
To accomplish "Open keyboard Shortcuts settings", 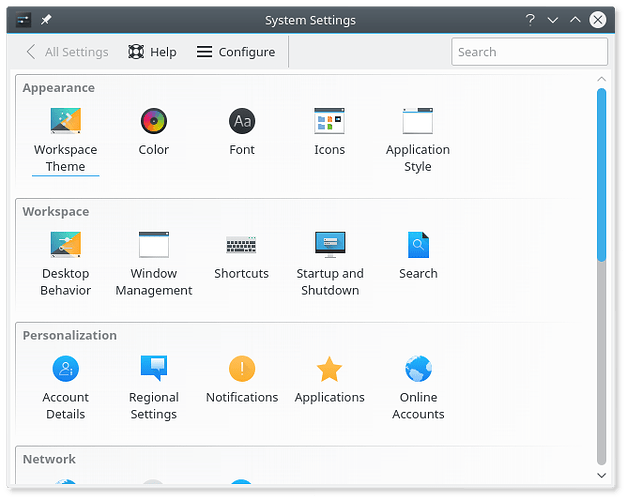I will 241,246.
